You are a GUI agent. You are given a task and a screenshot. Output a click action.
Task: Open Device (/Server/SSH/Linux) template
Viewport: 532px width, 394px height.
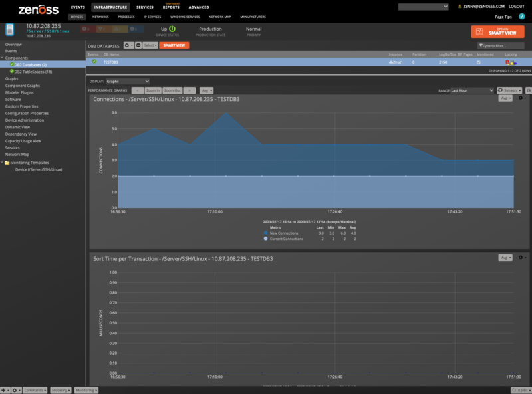39,169
